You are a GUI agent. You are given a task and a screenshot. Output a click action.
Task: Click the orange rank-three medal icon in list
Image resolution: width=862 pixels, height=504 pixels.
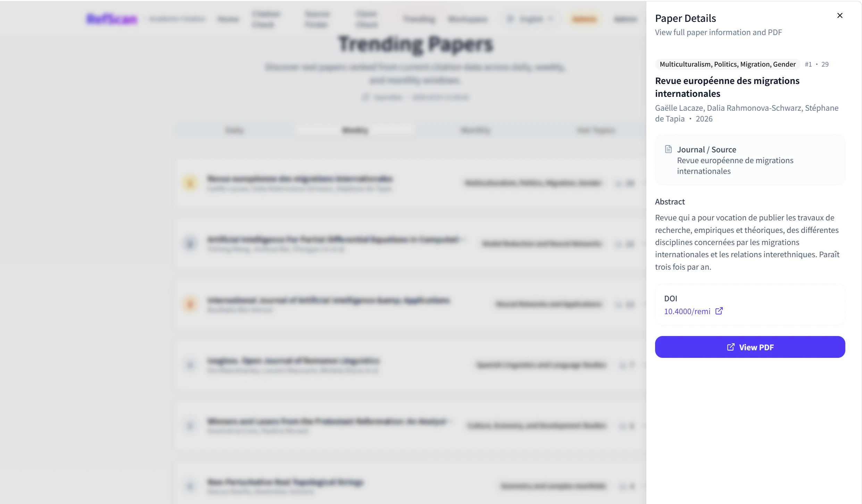pos(190,304)
